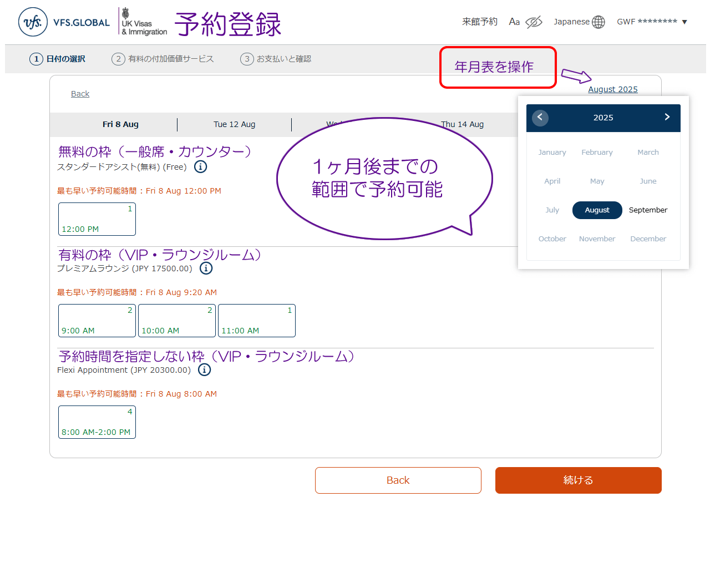The width and height of the screenshot is (710, 588).
Task: Click the Aa text size icon
Action: [514, 22]
